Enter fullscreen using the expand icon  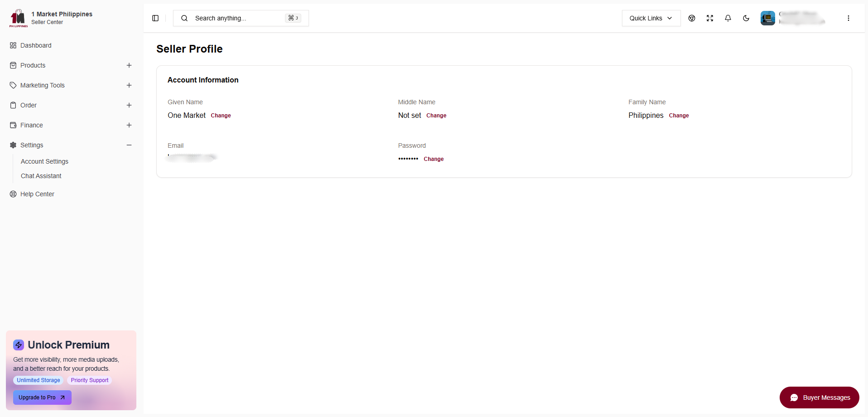coord(710,18)
